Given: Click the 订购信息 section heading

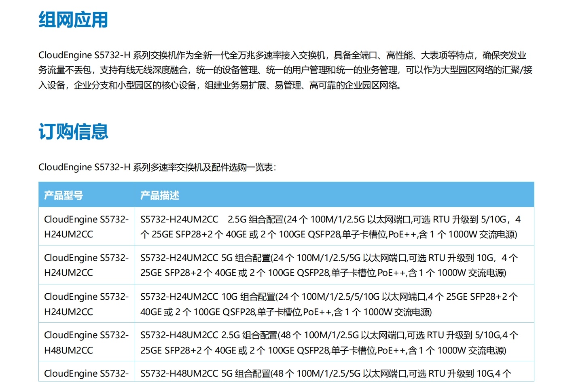Looking at the screenshot, I should click(73, 132).
